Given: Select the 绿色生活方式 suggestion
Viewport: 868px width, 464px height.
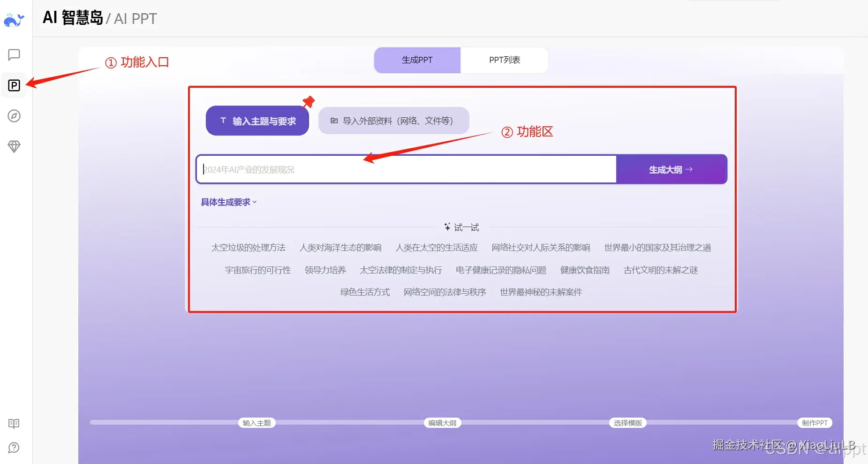Looking at the screenshot, I should 365,292.
